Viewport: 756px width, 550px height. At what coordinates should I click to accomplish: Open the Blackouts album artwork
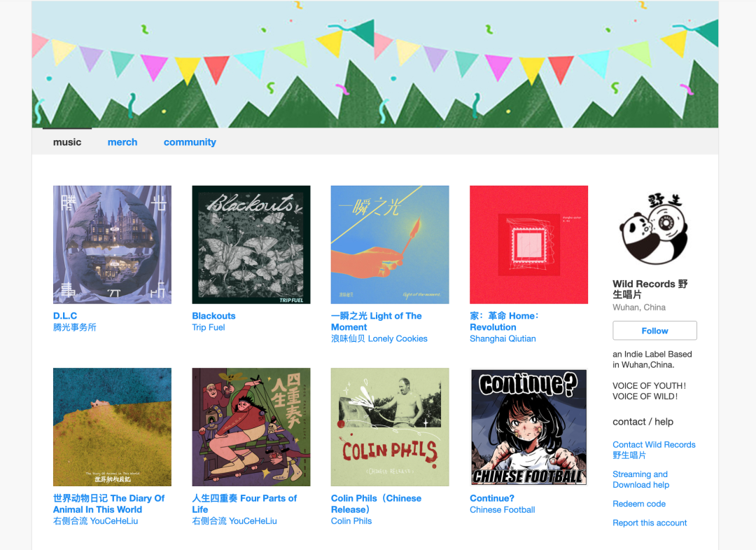251,245
